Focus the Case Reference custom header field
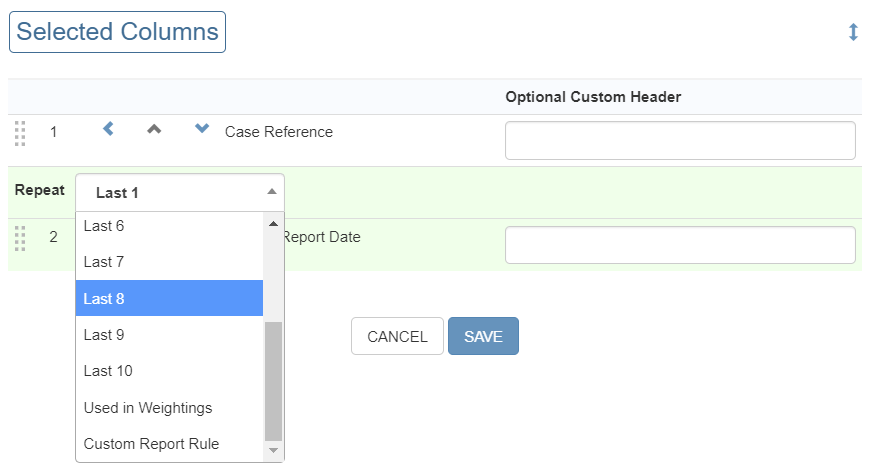 point(680,141)
